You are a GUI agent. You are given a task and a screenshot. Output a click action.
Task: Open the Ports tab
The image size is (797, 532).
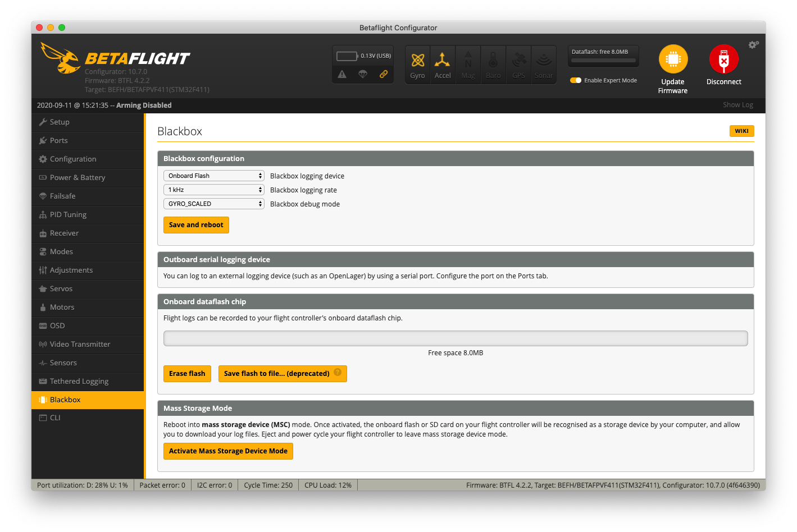tap(88, 140)
